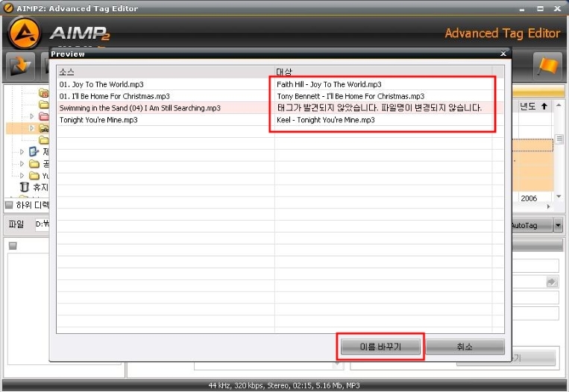Expand the highlighted folder tree node
Image resolution: width=569 pixels, height=392 pixels.
click(x=32, y=128)
